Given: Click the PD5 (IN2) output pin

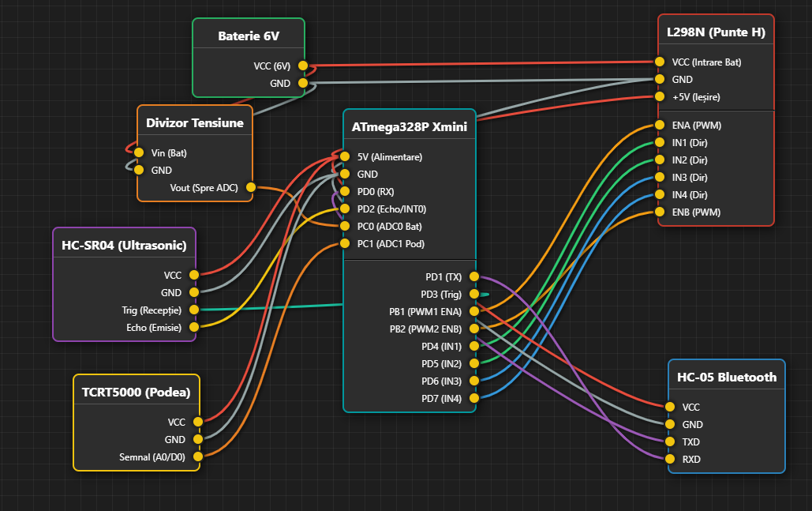Looking at the screenshot, I should click(x=473, y=363).
